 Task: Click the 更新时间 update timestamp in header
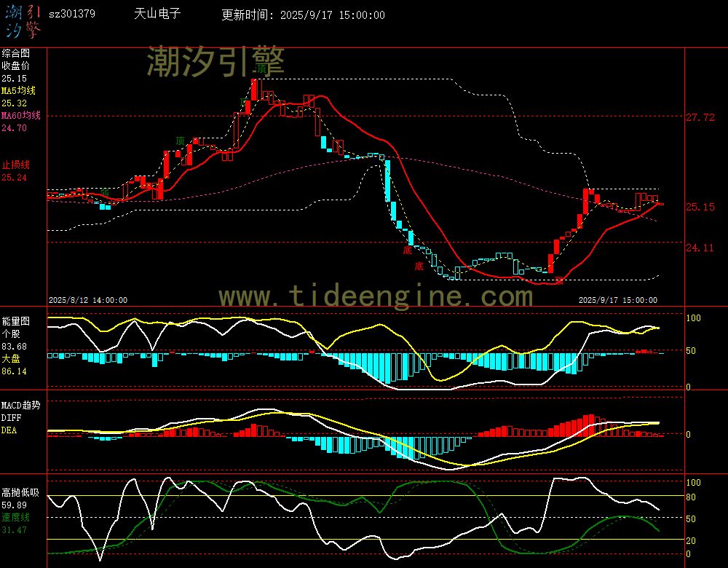(303, 15)
